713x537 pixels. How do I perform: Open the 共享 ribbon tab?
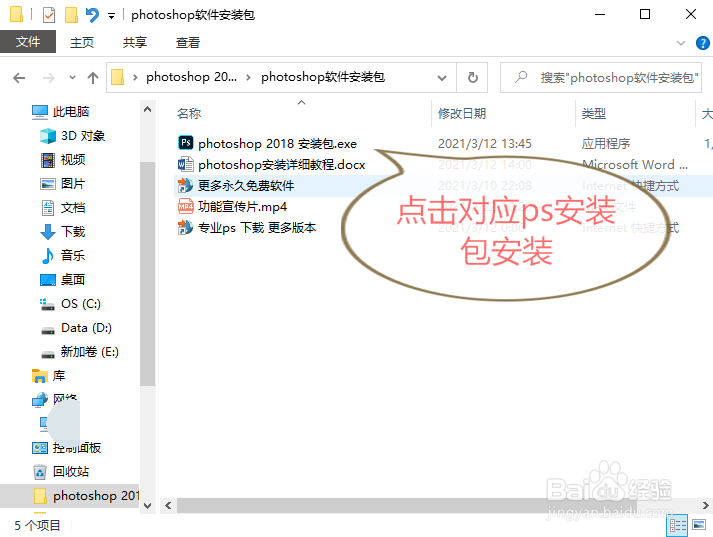[135, 43]
